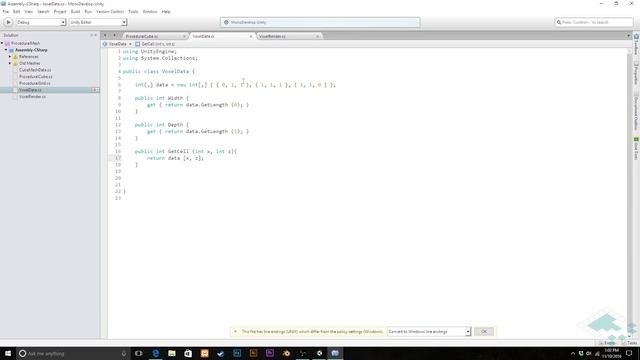
Task: Close the ProceduralCube.cs tab
Action: [184, 36]
